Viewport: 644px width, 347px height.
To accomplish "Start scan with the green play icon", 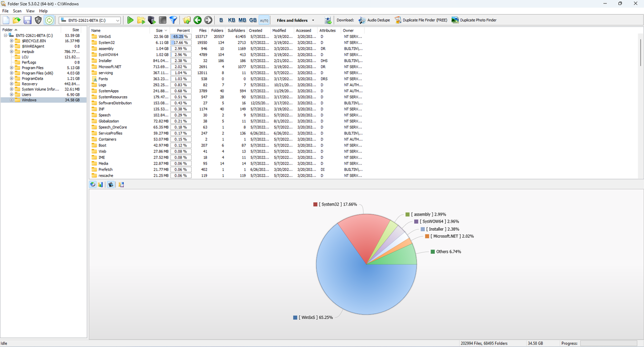I will [x=130, y=20].
